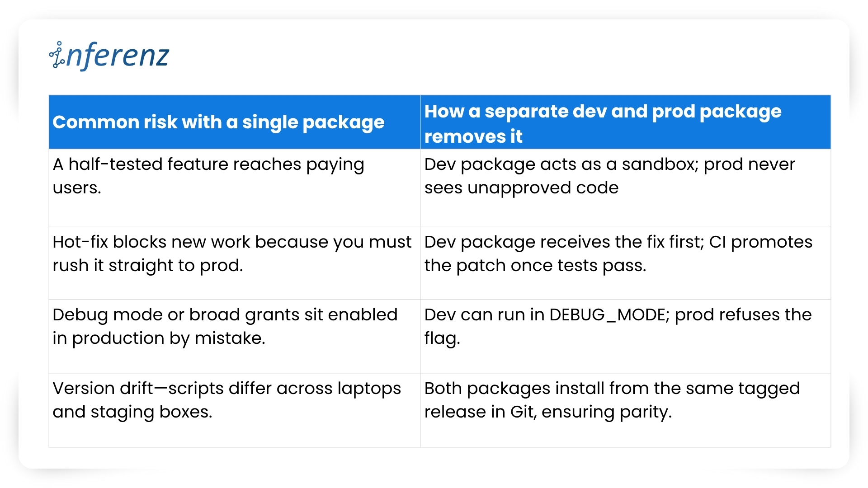Click the 'half-tested feature reaches paying users' cell
868x488 pixels.
click(x=235, y=188)
